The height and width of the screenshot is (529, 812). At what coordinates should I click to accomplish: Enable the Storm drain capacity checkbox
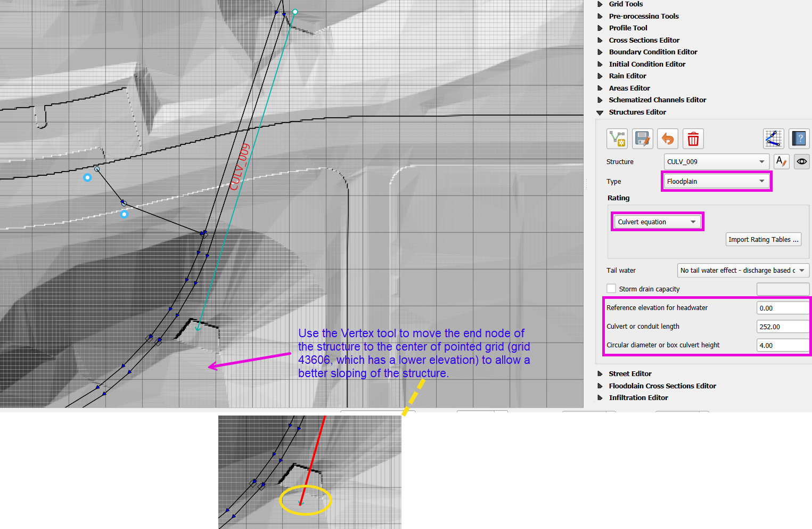(611, 288)
